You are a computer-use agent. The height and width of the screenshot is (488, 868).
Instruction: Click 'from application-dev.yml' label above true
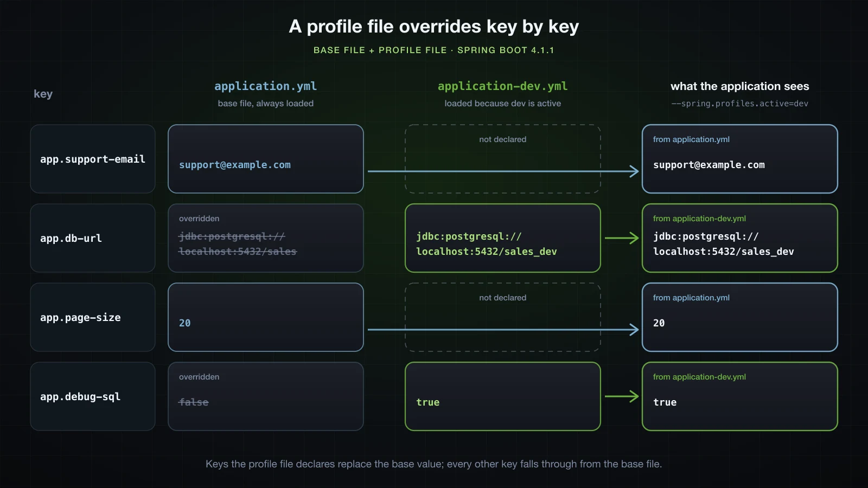699,377
